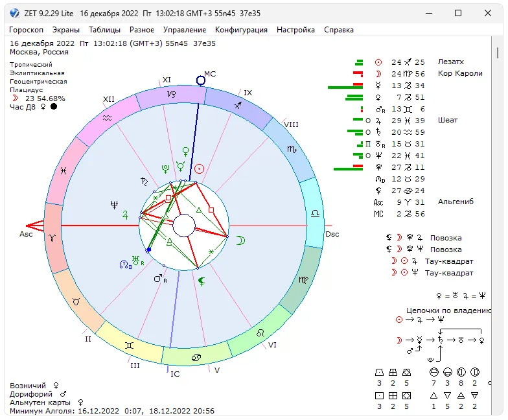Select the Sagittarius sign on the zodiac ring
Viewport: 508px width, 420px height.
click(x=238, y=105)
